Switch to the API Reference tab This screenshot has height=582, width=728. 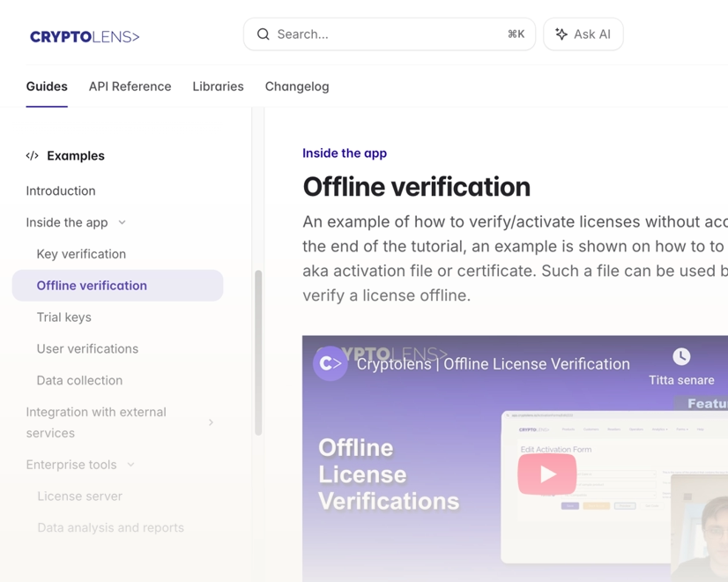[x=130, y=86]
